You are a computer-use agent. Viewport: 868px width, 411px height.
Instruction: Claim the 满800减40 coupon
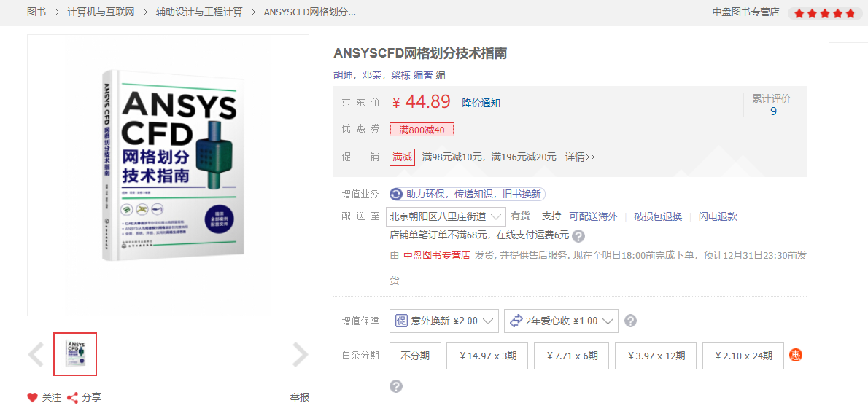tap(422, 130)
